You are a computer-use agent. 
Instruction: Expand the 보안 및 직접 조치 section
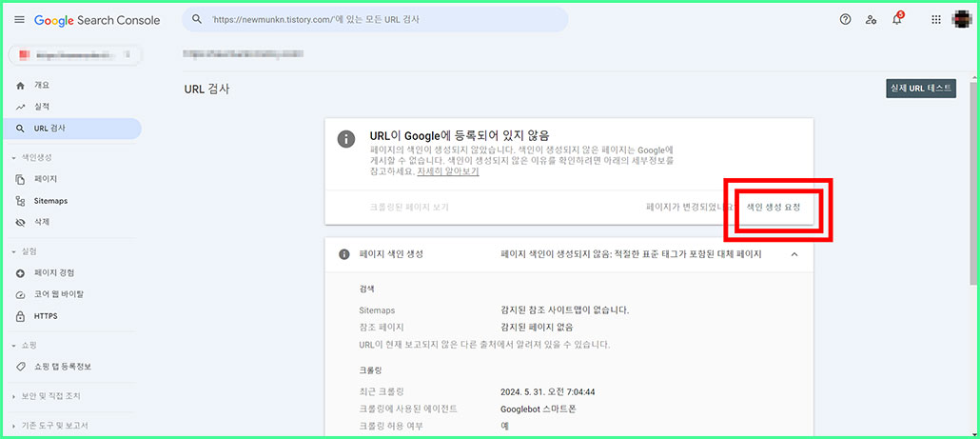pyautogui.click(x=47, y=396)
